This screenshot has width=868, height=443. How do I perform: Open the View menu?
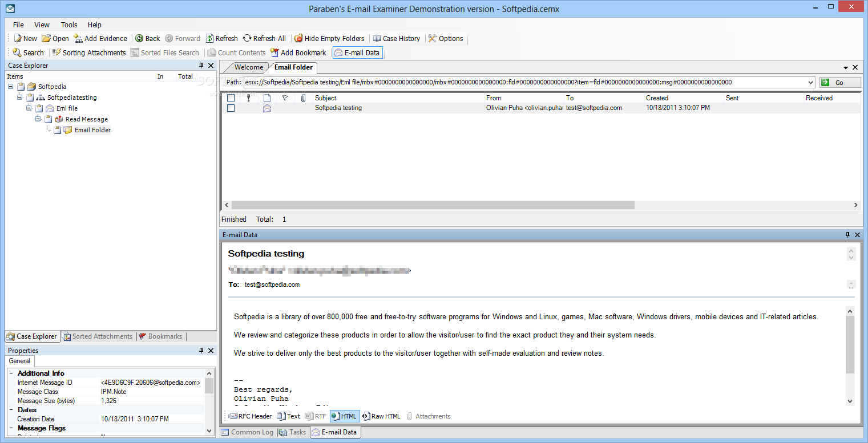coord(42,25)
